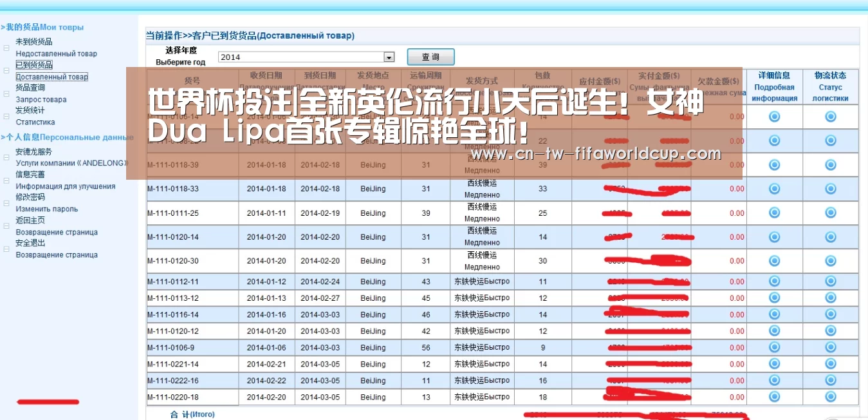Open 发货统计 Статистика link
Image resolution: width=868 pixels, height=420 pixels.
(x=35, y=116)
